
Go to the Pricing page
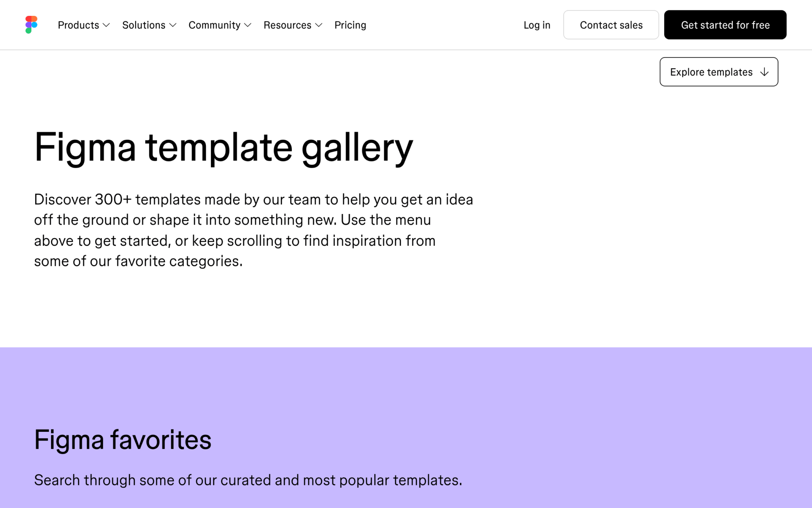point(350,25)
